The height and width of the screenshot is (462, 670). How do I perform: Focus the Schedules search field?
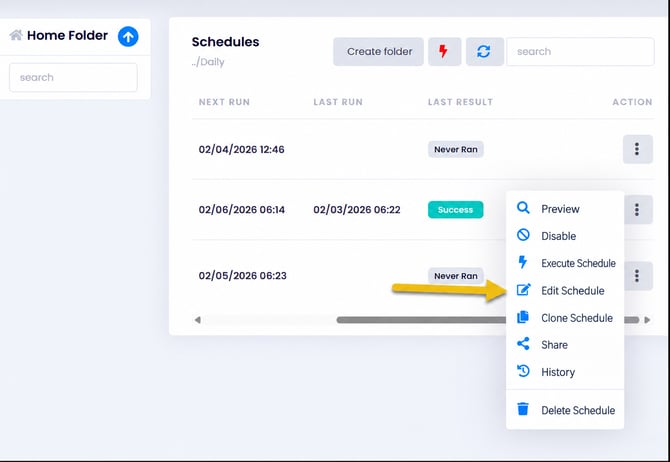580,52
